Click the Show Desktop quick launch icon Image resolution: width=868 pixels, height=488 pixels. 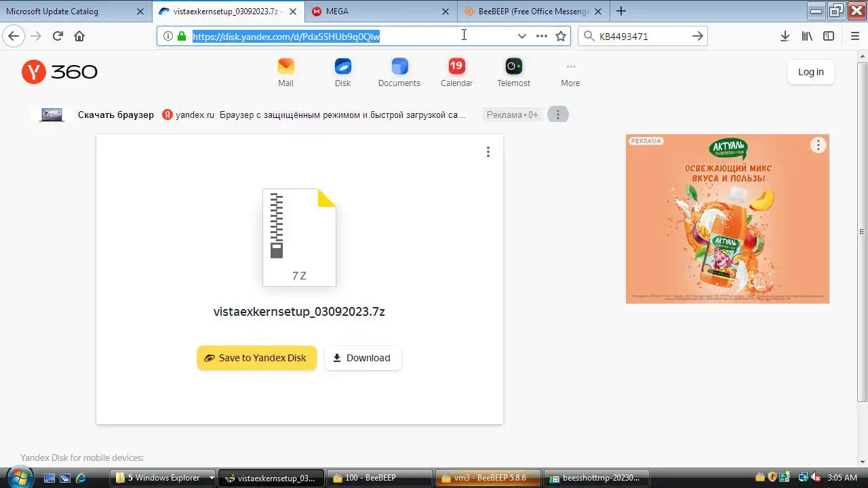50,478
